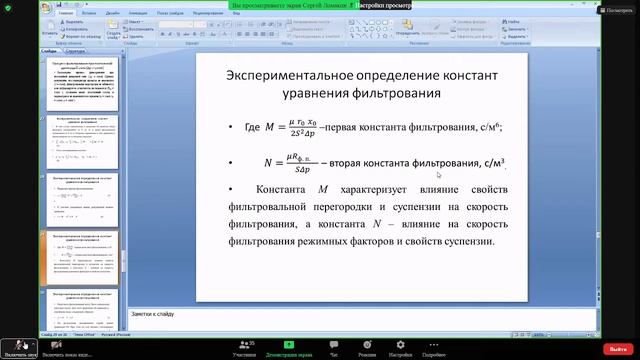
Task: Open the columns dropdown in paragraph group
Action: coord(272,34)
